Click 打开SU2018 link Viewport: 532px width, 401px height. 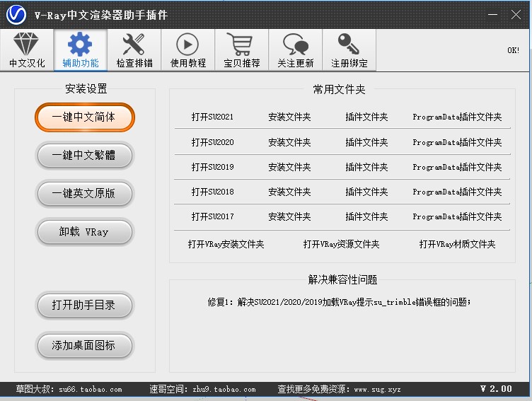pyautogui.click(x=213, y=192)
